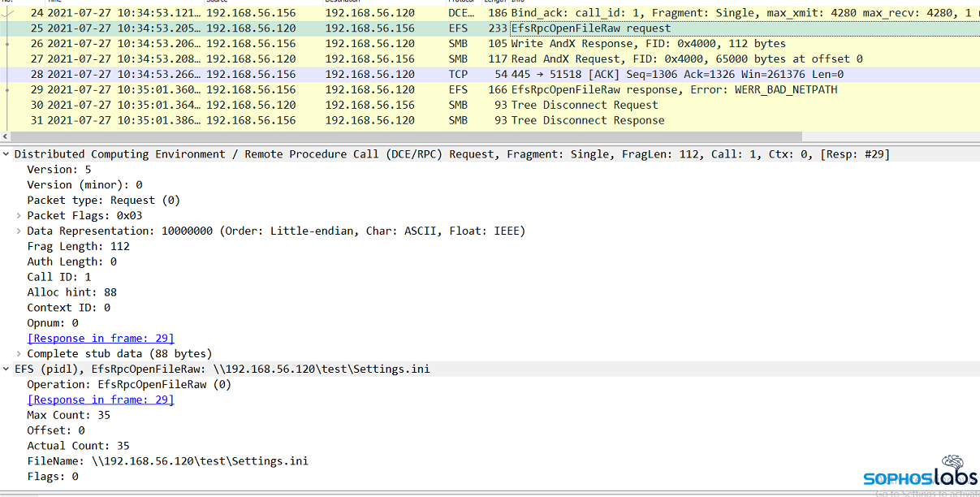Select the FileName Settings.ini field
Viewport: 980px width, 497px height.
tap(167, 461)
